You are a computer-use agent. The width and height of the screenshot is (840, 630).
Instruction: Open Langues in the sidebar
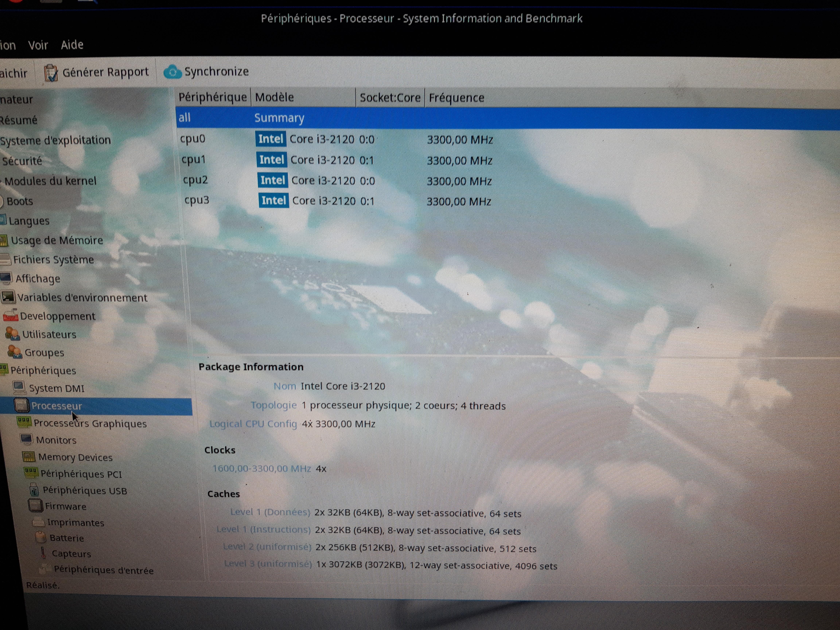(29, 221)
